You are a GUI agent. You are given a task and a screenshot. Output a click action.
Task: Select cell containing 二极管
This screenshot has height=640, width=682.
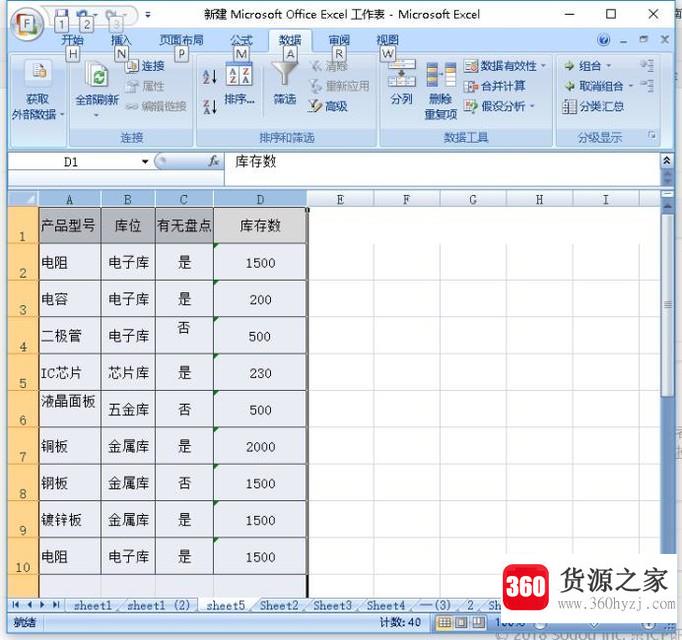tap(70, 335)
